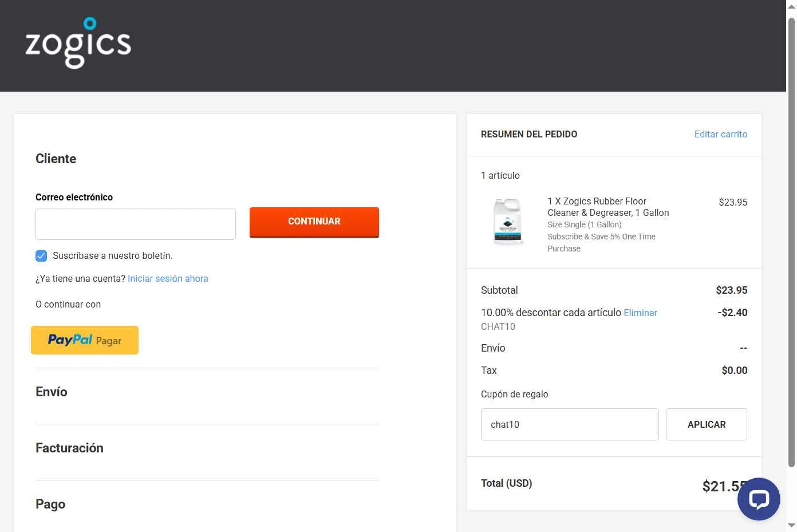Open the live chat bubble icon

(759, 499)
